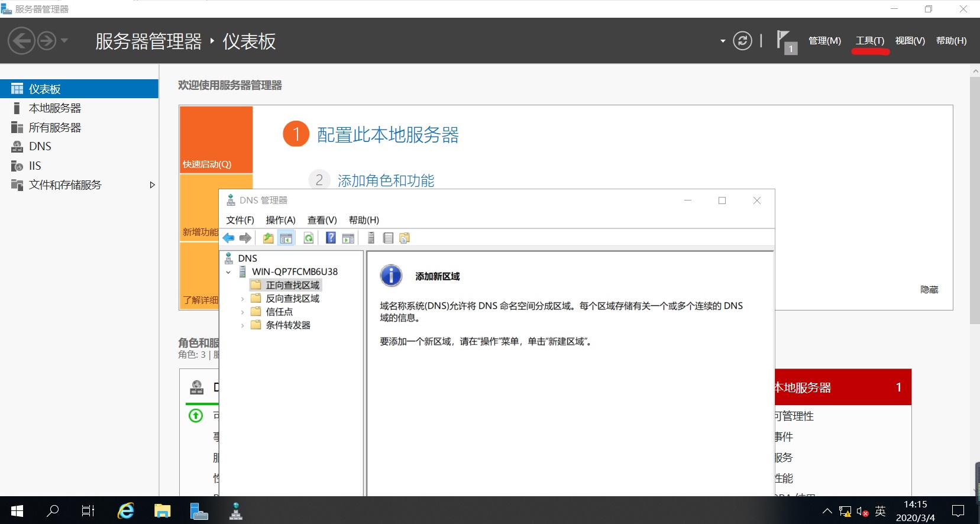Expand the 反向查找区域 tree node

click(x=242, y=299)
